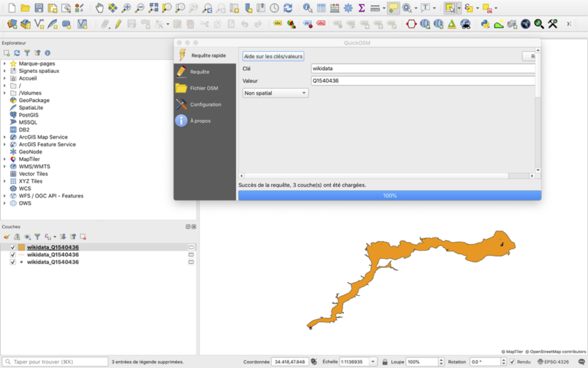Click the Refresh map icon

pyautogui.click(x=288, y=8)
